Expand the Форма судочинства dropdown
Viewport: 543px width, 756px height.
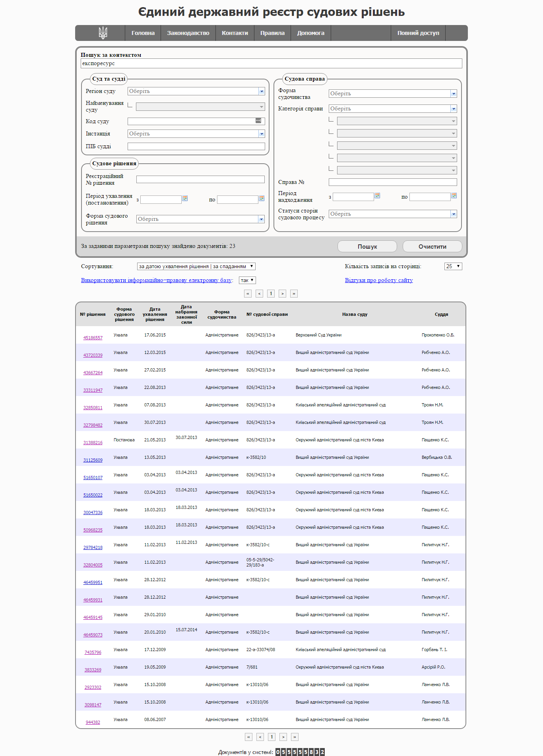pyautogui.click(x=454, y=94)
